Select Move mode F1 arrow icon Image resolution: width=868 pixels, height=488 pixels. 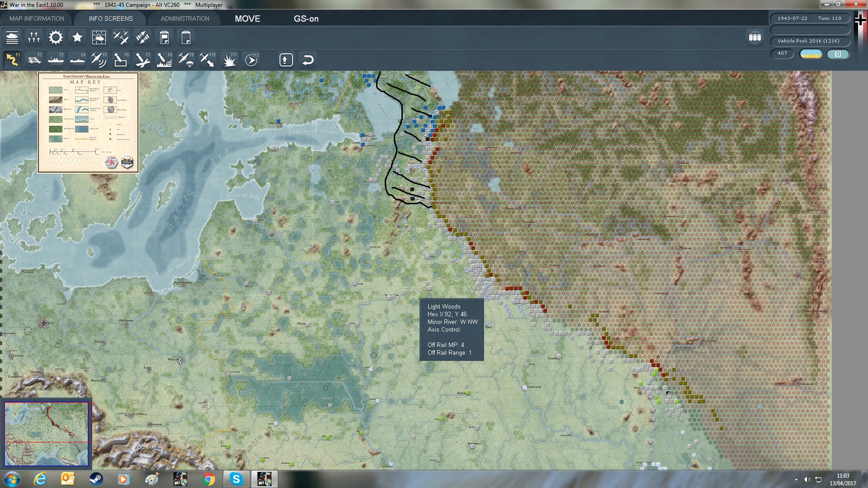pyautogui.click(x=12, y=60)
